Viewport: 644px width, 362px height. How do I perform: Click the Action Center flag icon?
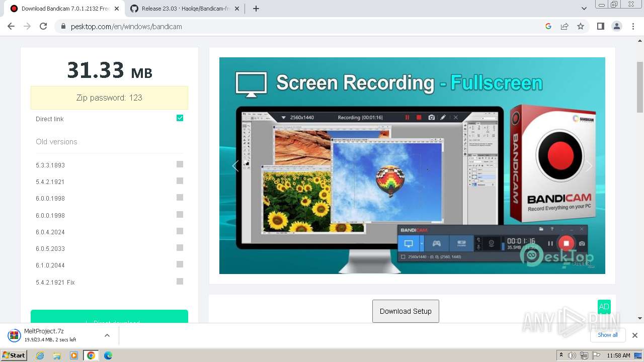tap(596, 355)
